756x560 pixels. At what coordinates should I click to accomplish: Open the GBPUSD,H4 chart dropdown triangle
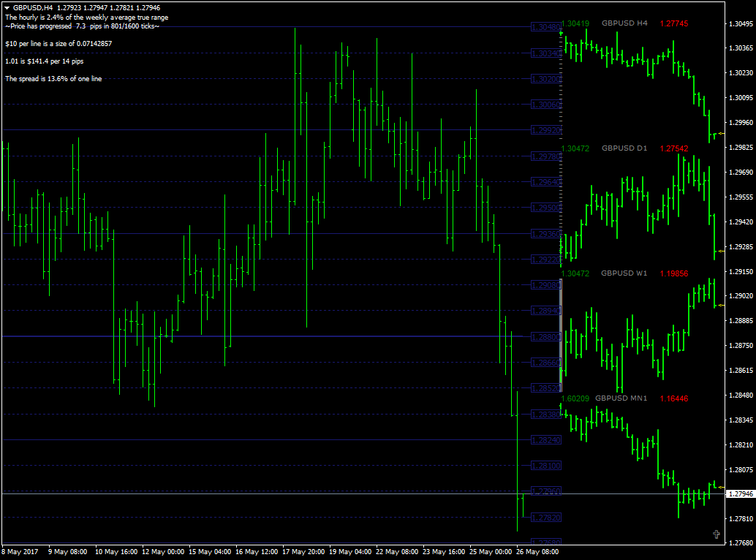coord(7,8)
